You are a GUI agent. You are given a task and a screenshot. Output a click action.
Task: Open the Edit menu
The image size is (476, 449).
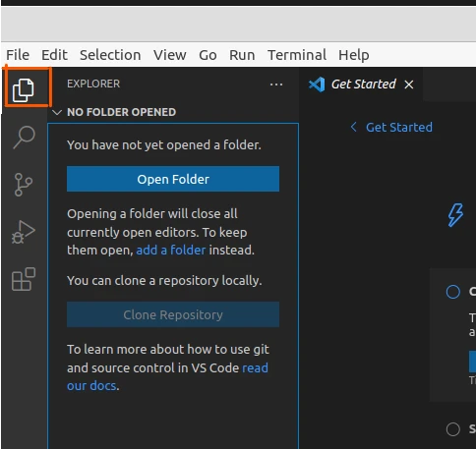54,55
